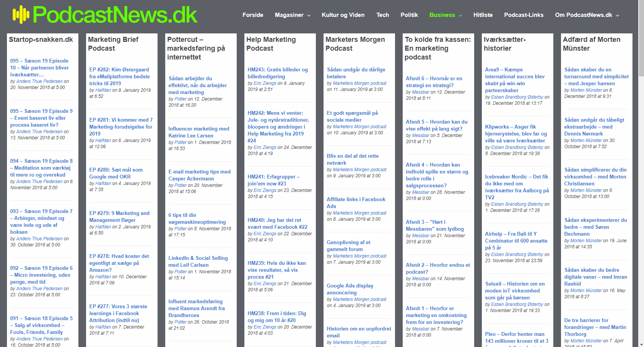Image resolution: width=644 pixels, height=347 pixels.
Task: Open Afsnit 2 Hvorfor endnu et podcast
Action: coord(438,268)
